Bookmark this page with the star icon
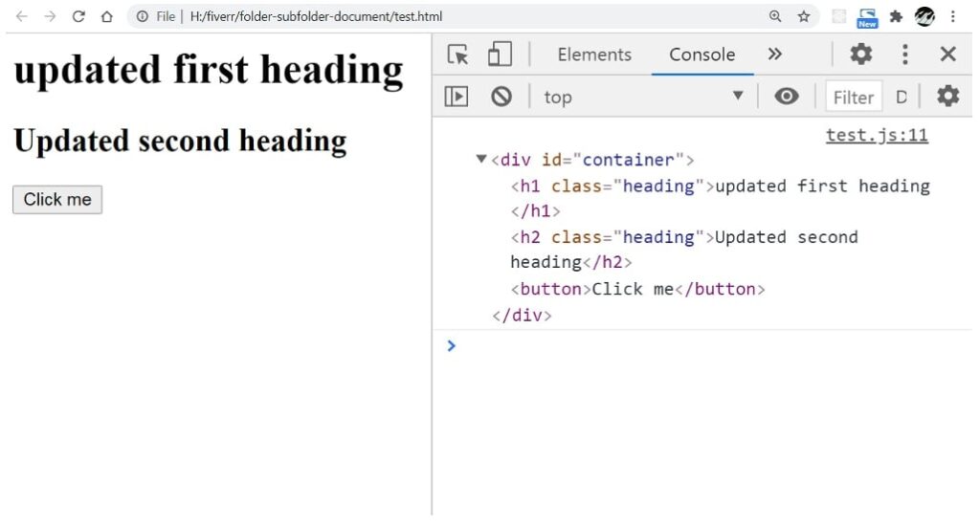980x526 pixels. click(804, 16)
